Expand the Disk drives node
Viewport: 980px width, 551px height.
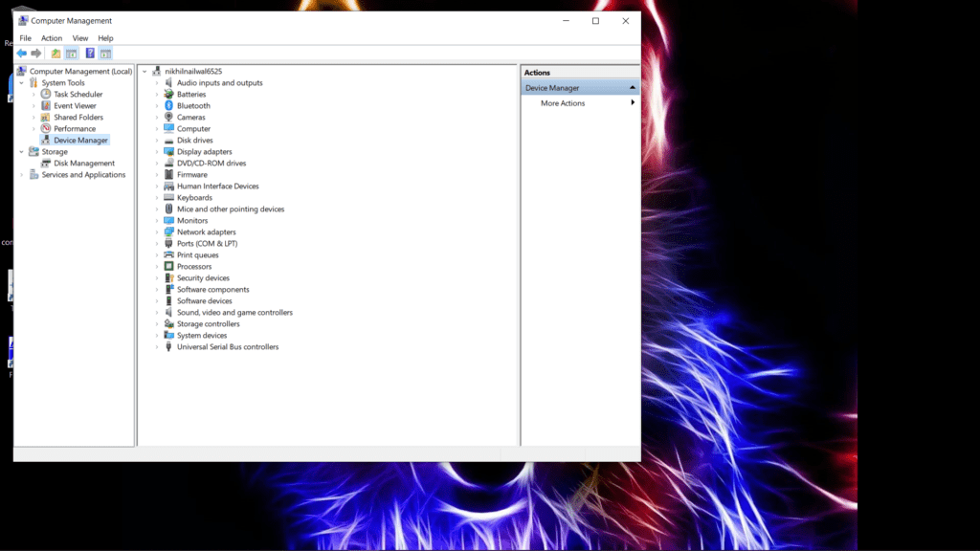click(x=157, y=141)
